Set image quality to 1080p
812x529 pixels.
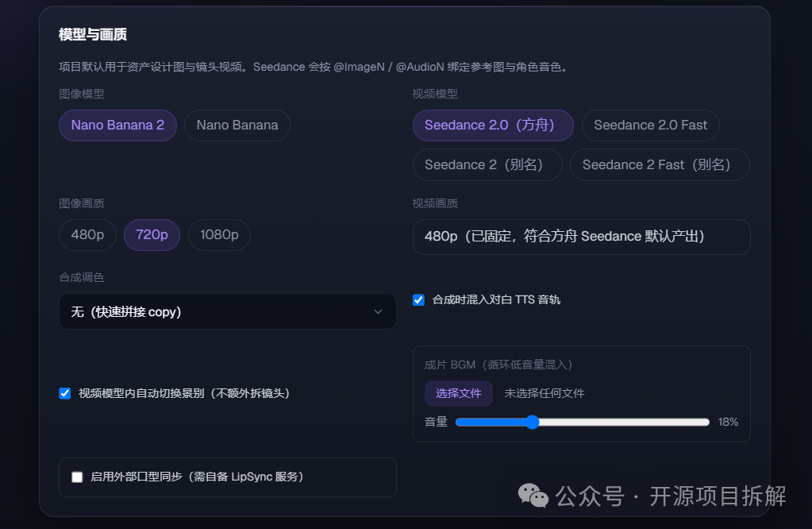pyautogui.click(x=219, y=234)
